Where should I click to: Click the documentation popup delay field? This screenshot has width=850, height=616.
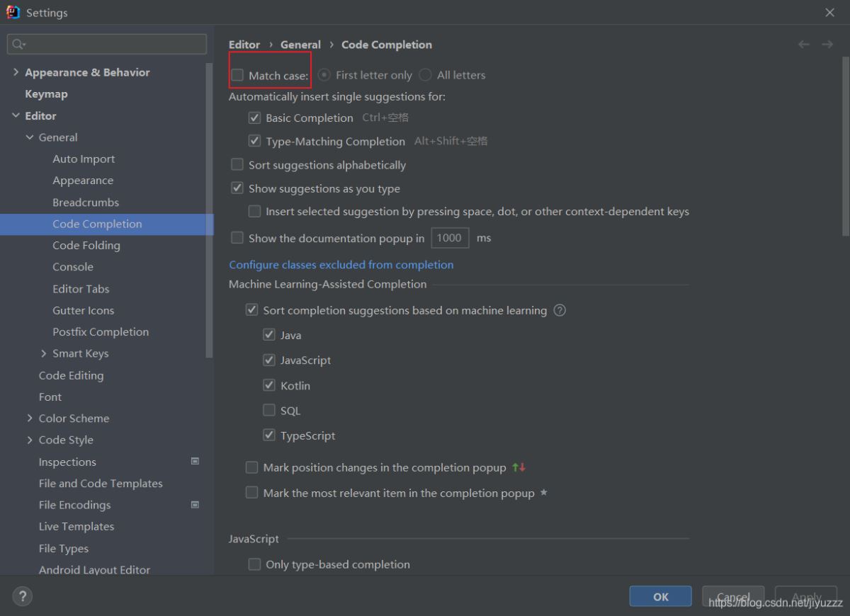tap(449, 239)
